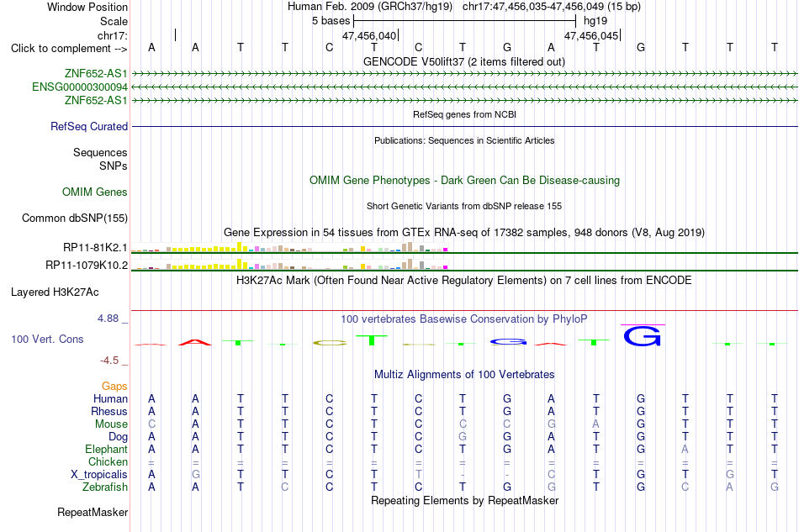
Task: Click the chr17: base position label
Action: (x=112, y=35)
